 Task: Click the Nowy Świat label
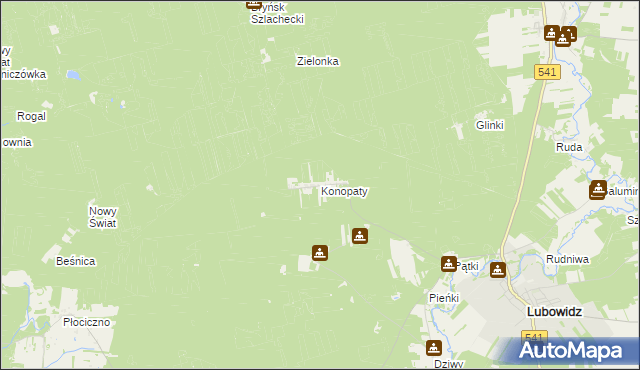tap(103, 217)
